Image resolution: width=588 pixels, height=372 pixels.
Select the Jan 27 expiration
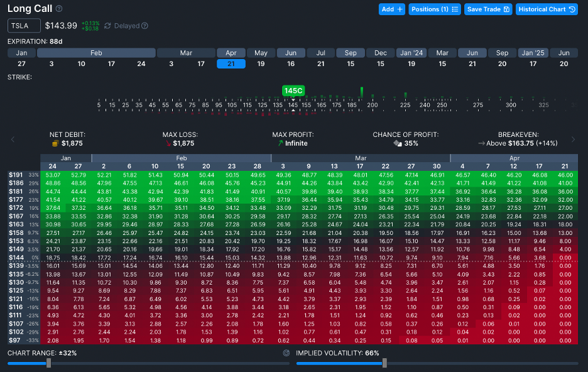(x=22, y=63)
